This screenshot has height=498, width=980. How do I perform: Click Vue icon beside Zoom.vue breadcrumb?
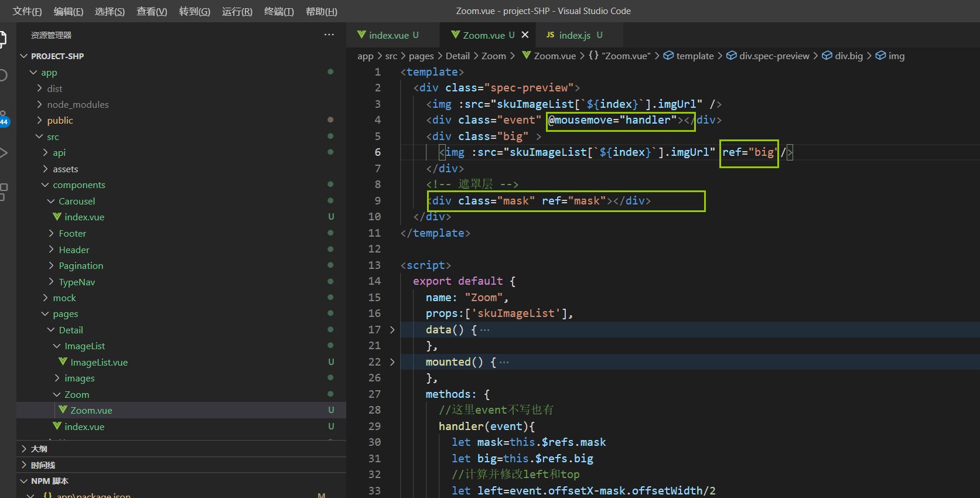527,56
